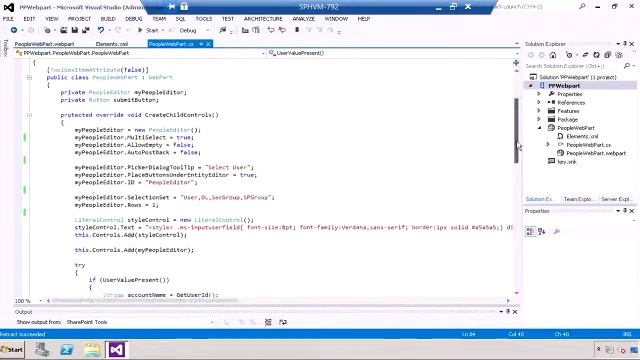Click the Save toolbar icon
640x360 pixels.
[x=75, y=30]
